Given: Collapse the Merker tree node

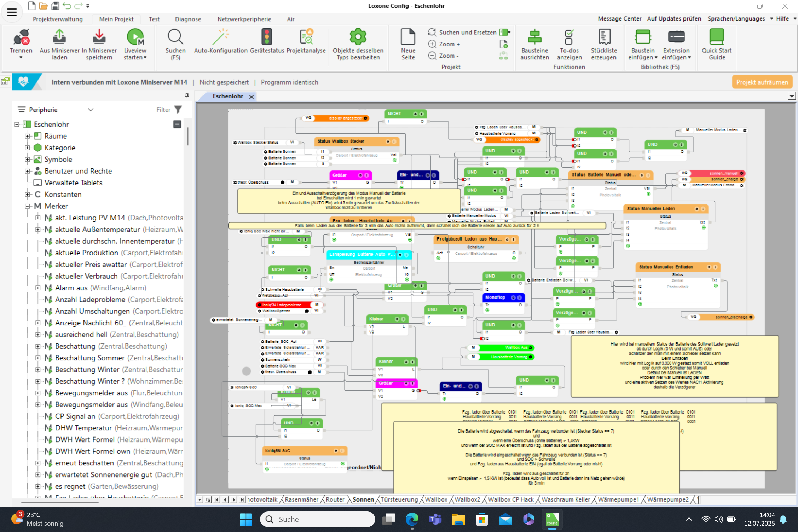Looking at the screenshot, I should click(27, 206).
